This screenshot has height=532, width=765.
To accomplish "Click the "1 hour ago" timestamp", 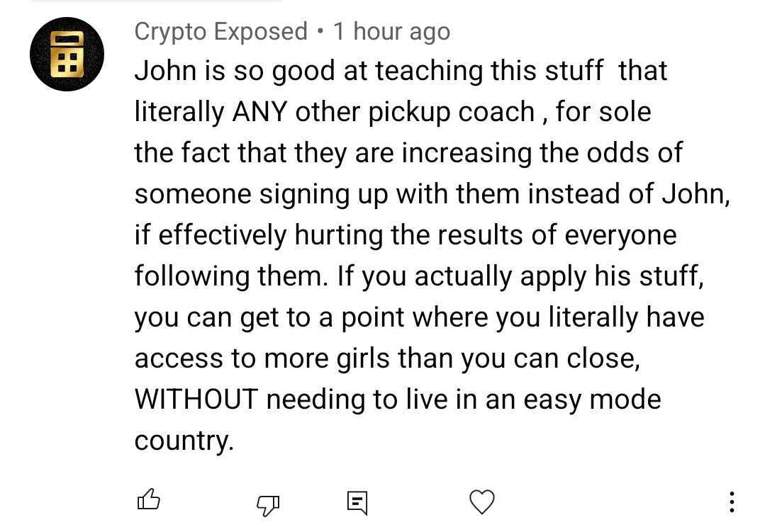I will (391, 32).
